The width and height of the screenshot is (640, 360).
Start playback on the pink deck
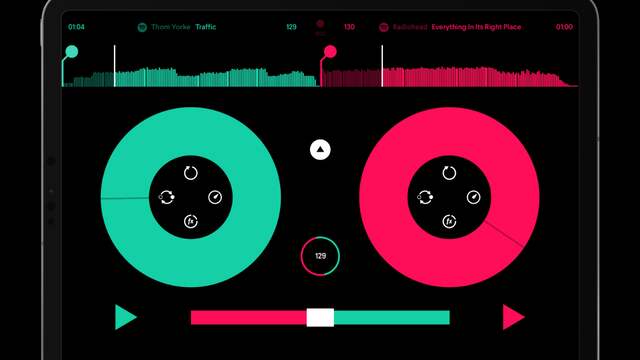(513, 317)
